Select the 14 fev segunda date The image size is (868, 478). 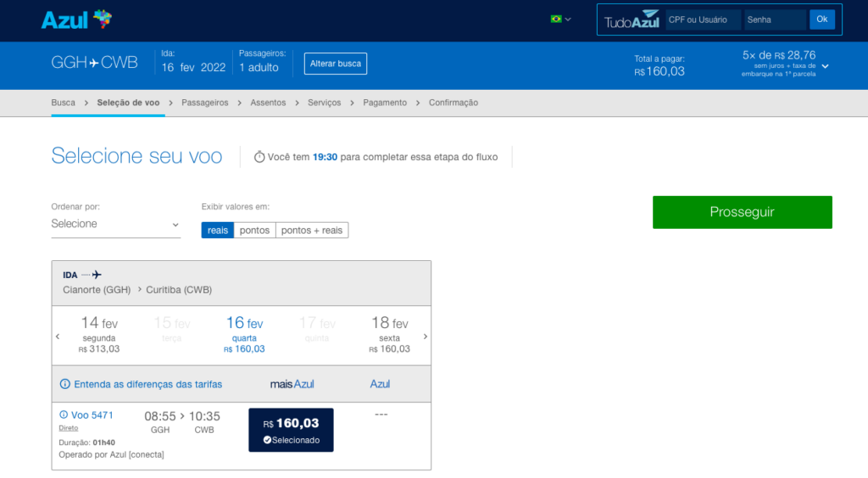point(99,335)
